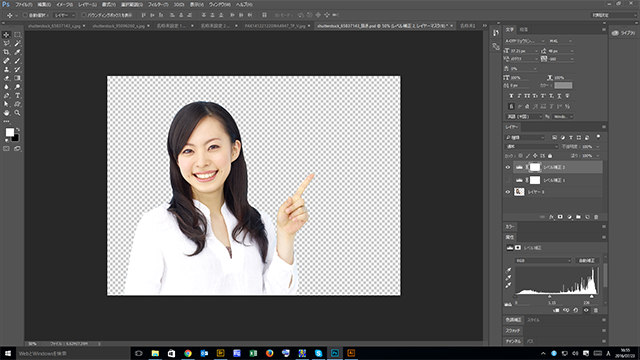Hide the レイヤー 0 layer
The image size is (640, 360).
click(x=508, y=192)
